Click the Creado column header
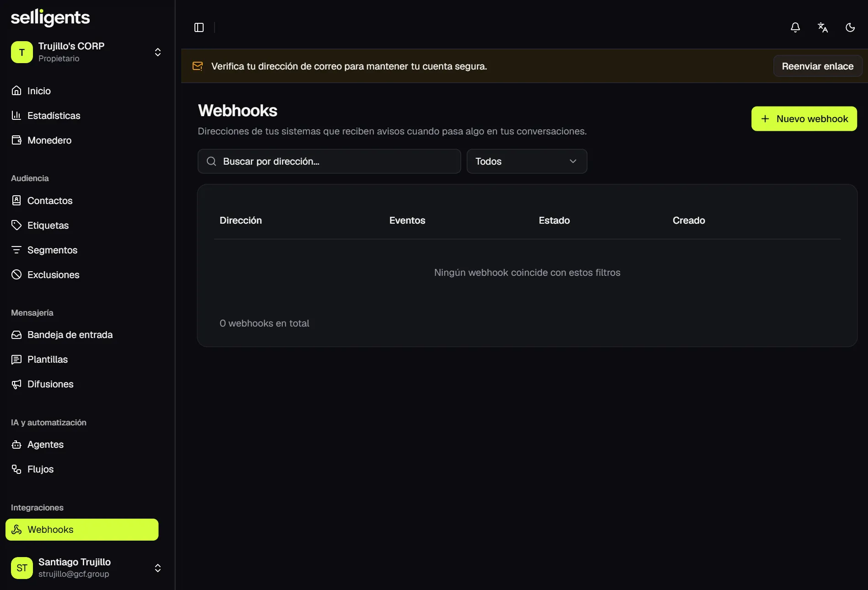The height and width of the screenshot is (590, 868). click(x=689, y=220)
